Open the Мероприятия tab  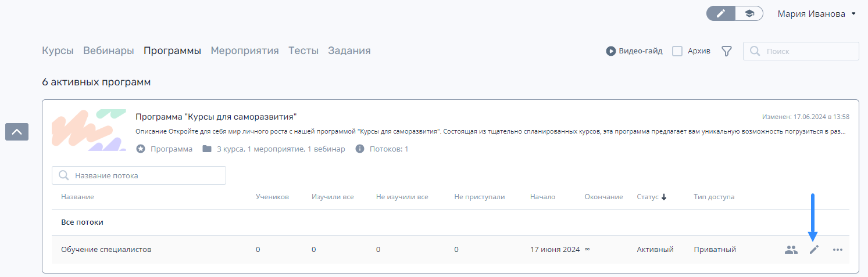(x=245, y=51)
